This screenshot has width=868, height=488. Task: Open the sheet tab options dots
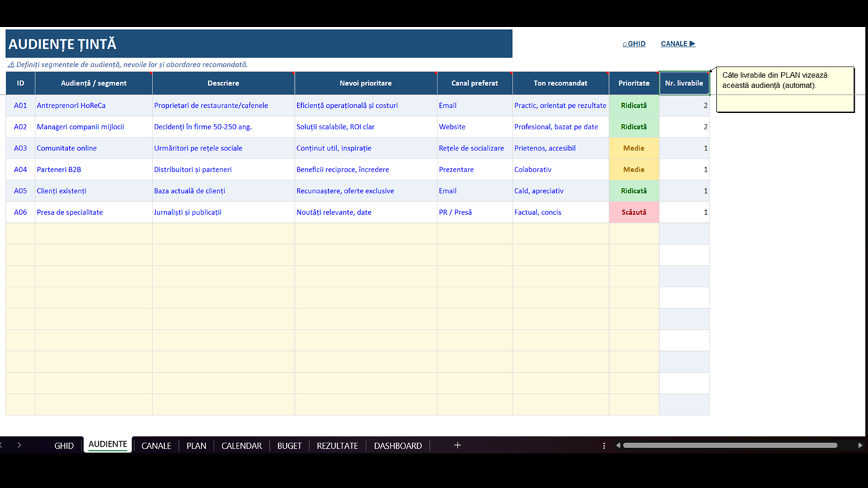[x=604, y=445]
